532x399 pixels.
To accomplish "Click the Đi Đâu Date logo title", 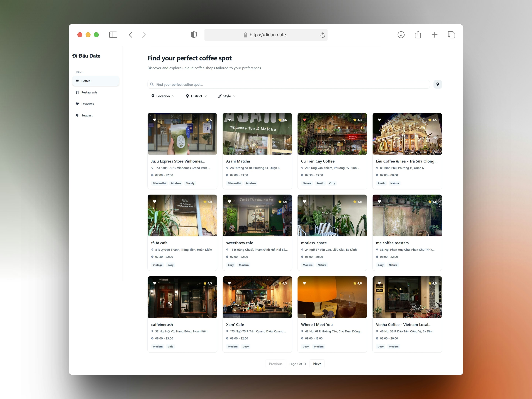I will [x=86, y=56].
